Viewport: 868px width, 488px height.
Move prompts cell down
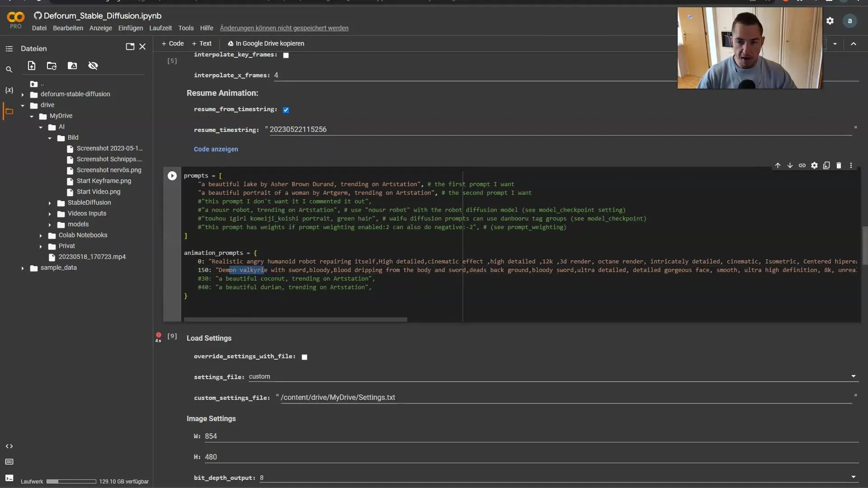pyautogui.click(x=790, y=165)
